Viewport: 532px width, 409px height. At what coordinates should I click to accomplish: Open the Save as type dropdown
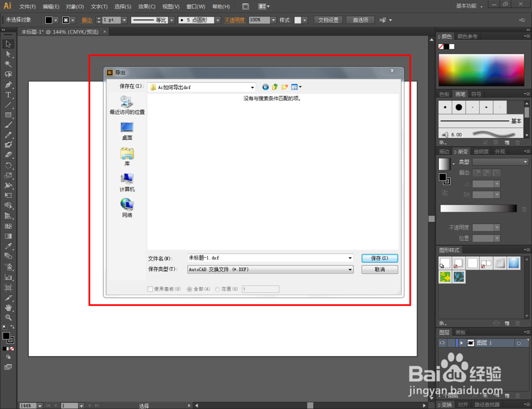pos(350,270)
